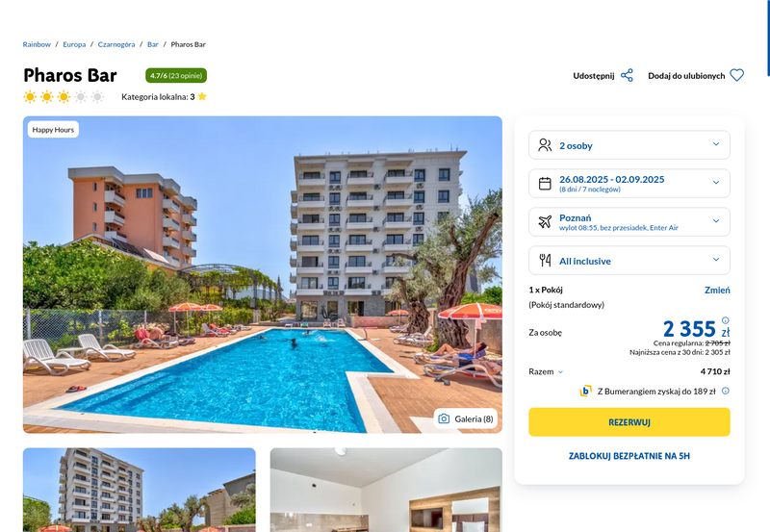770x532 pixels.
Task: Click the camera icon in the Galeria button
Action: (444, 418)
